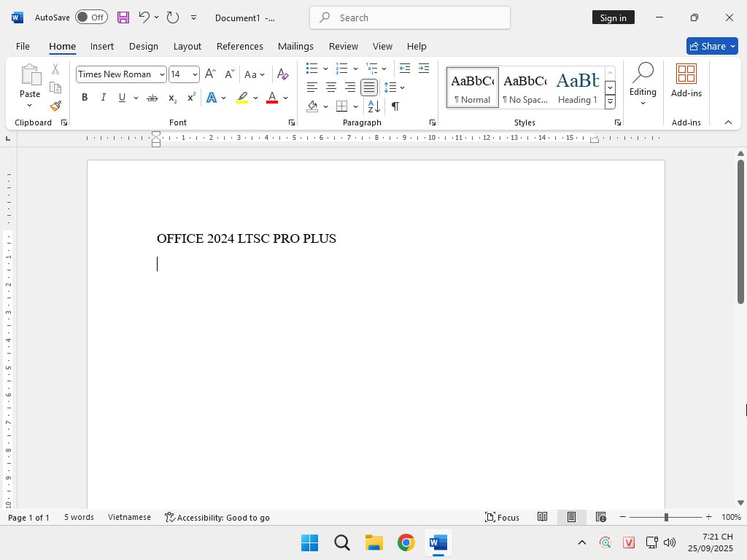Click the Sort icon in Paragraph group
The image size is (747, 560).
point(373,106)
